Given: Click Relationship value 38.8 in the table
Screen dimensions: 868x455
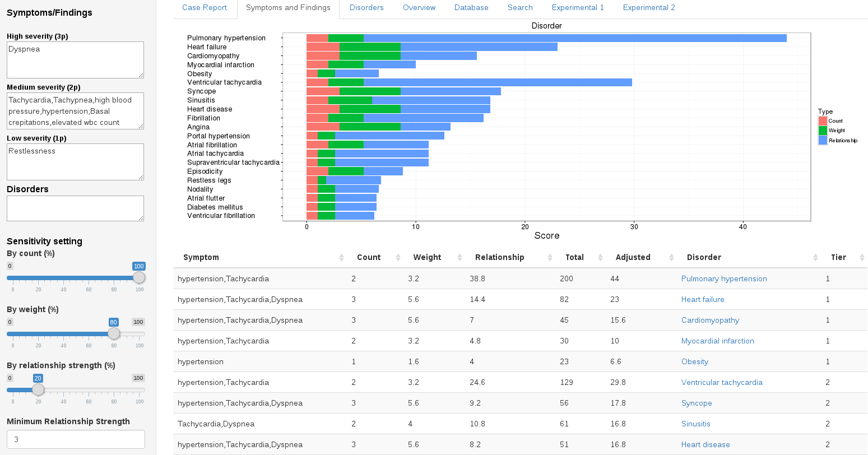Looking at the screenshot, I should point(477,279).
